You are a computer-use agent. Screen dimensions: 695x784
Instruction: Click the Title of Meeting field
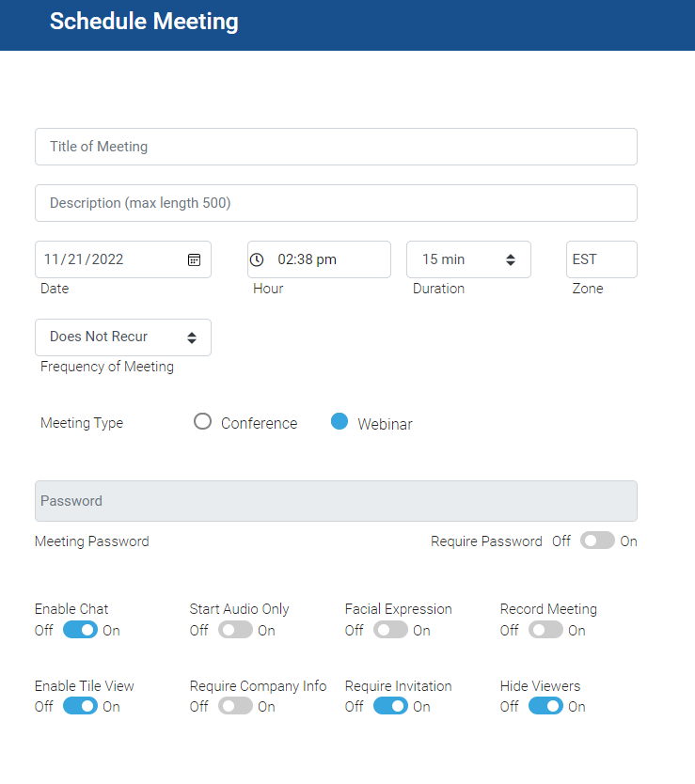click(336, 147)
